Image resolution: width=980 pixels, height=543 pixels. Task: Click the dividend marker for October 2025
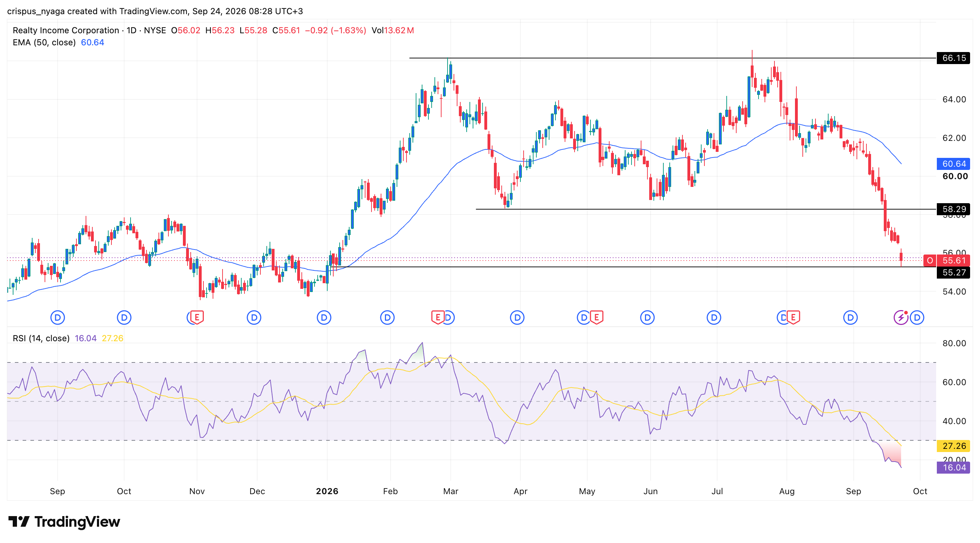[x=124, y=318]
